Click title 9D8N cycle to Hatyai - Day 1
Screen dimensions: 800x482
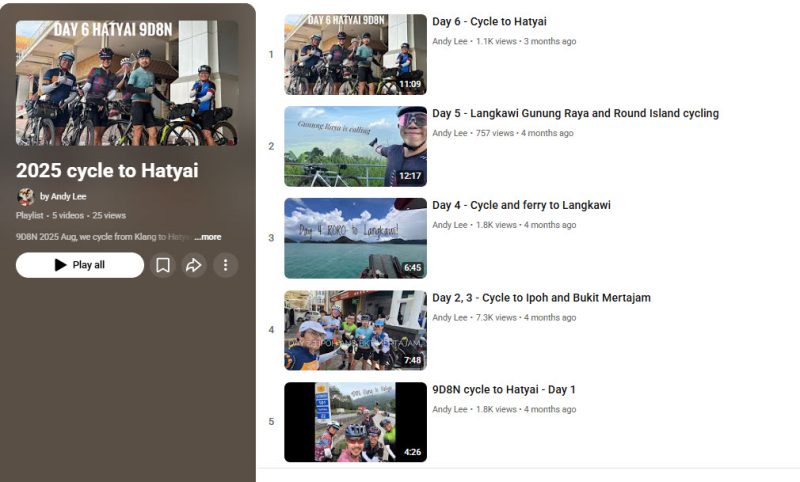point(503,390)
